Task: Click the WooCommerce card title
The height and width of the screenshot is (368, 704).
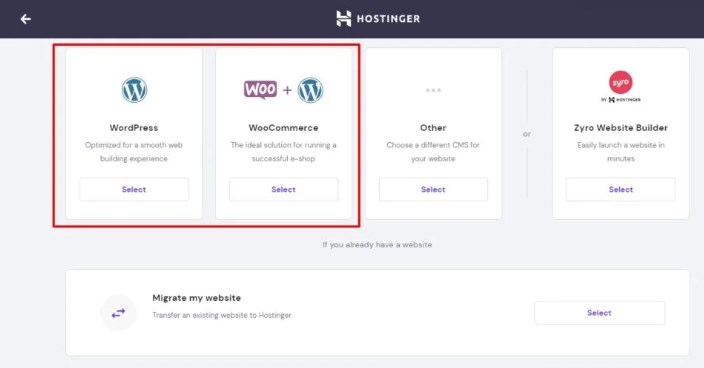Action: pyautogui.click(x=283, y=128)
